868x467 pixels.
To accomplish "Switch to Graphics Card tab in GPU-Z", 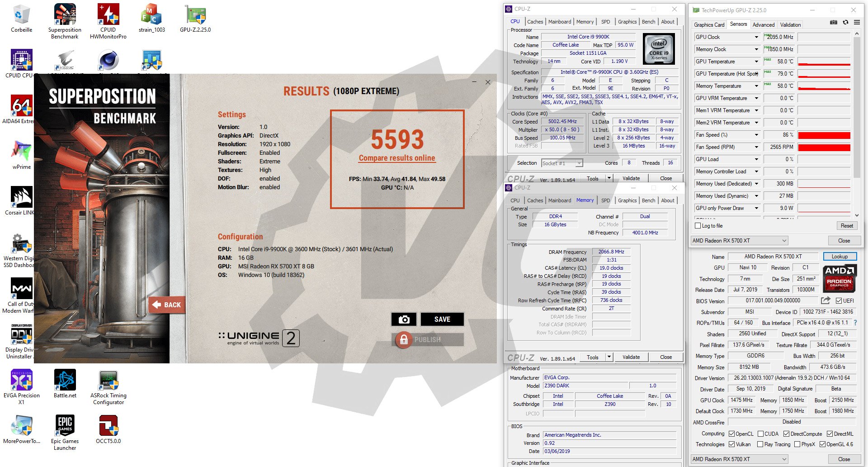I will [709, 25].
